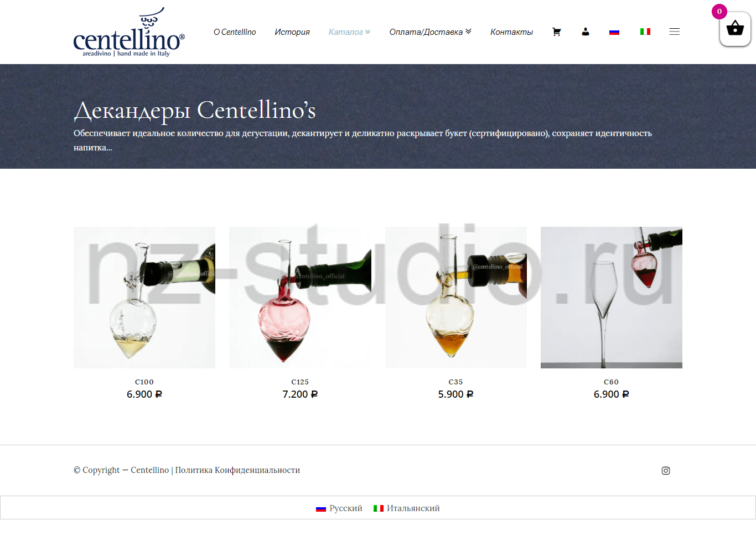The height and width of the screenshot is (536, 756).
Task: Switch language via Russian flag in header
Action: [x=614, y=32]
